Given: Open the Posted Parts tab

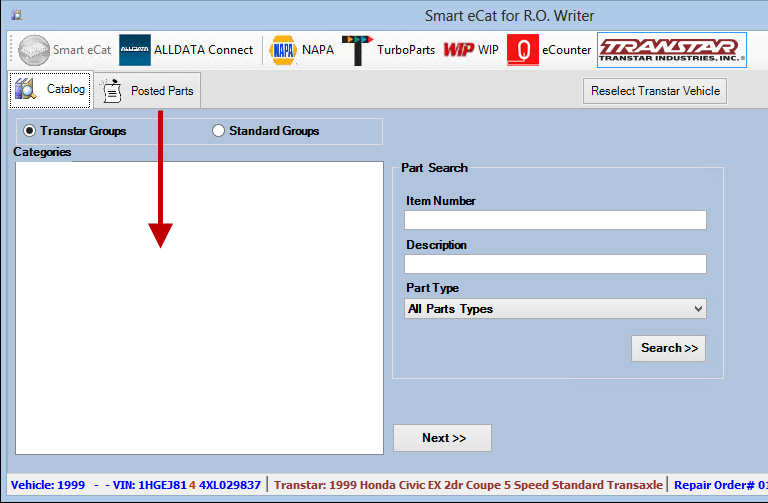Looking at the screenshot, I should (x=148, y=91).
